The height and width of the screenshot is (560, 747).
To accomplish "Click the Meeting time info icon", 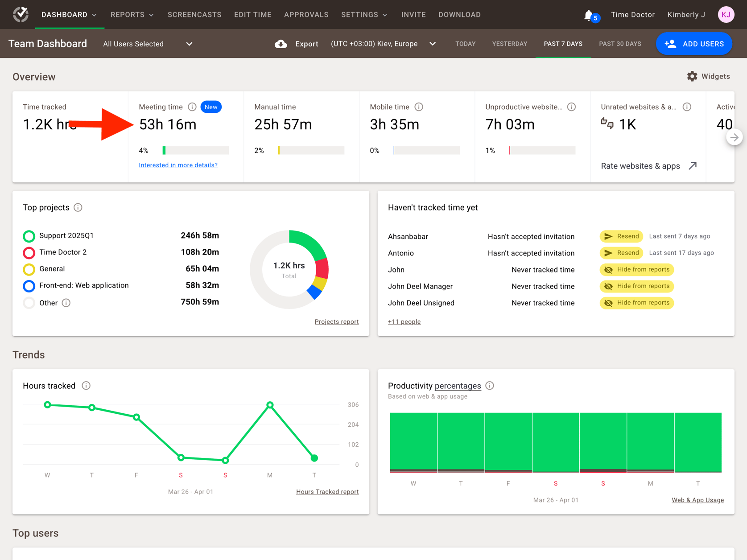I will 192,107.
